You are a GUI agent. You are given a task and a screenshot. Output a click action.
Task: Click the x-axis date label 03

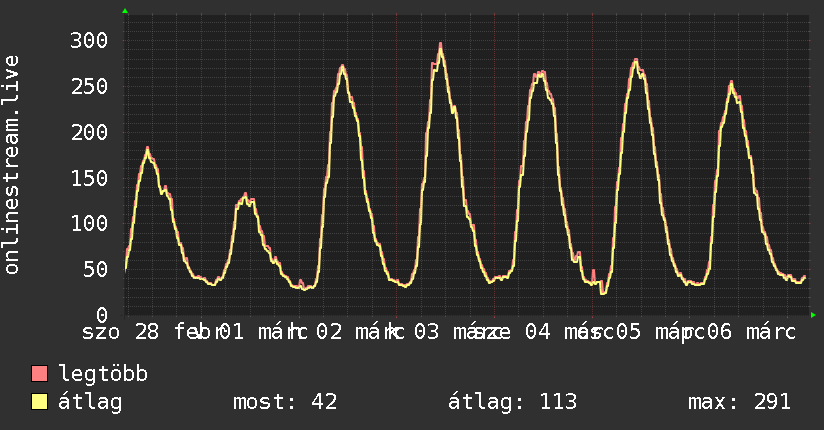[426, 332]
